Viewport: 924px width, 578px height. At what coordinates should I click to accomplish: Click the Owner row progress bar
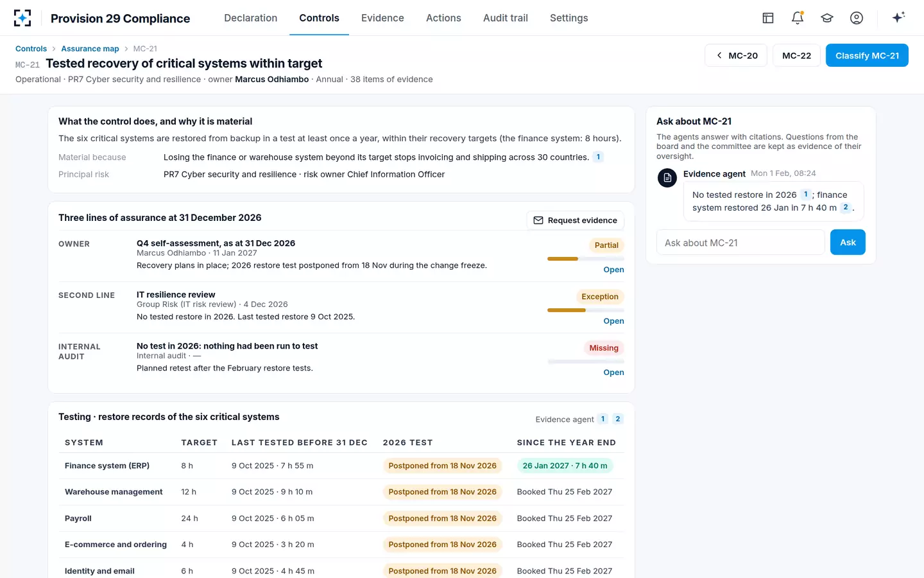click(x=586, y=259)
